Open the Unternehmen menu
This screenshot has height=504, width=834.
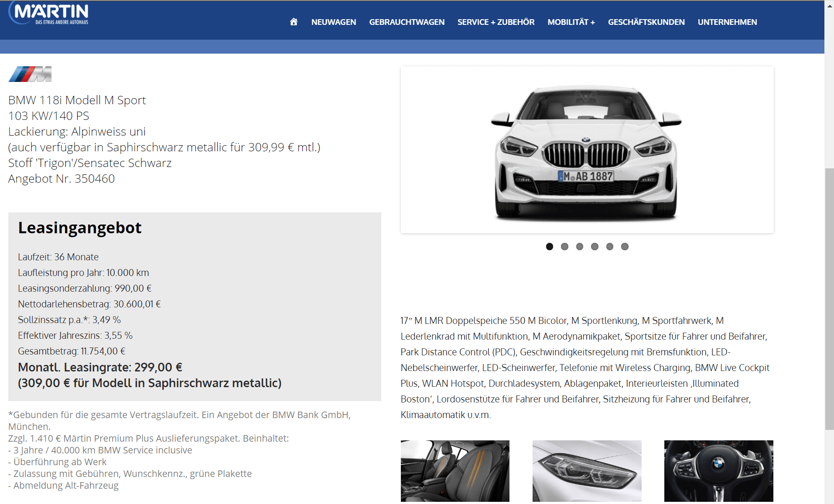click(728, 22)
